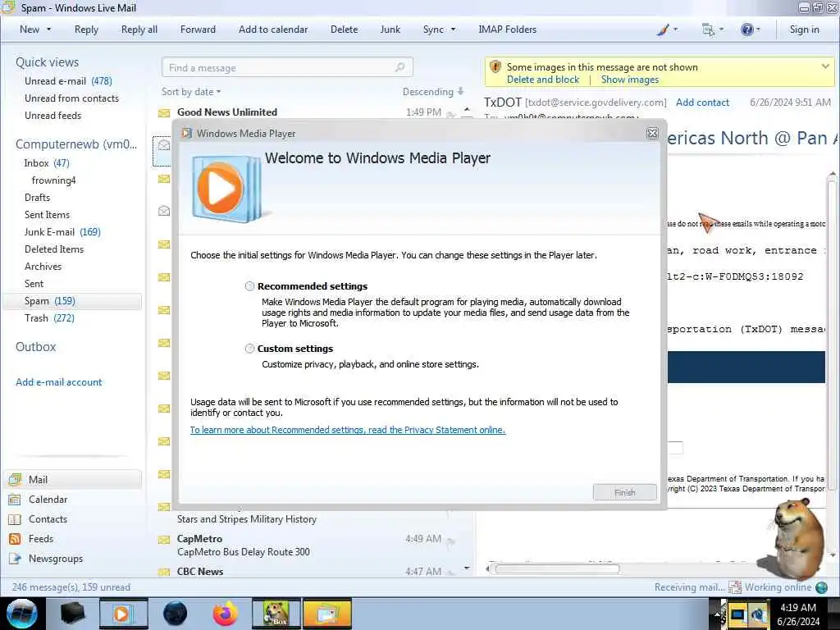Image resolution: width=840 pixels, height=630 pixels.
Task: Click the shield icon in image warning bar
Action: 495,67
